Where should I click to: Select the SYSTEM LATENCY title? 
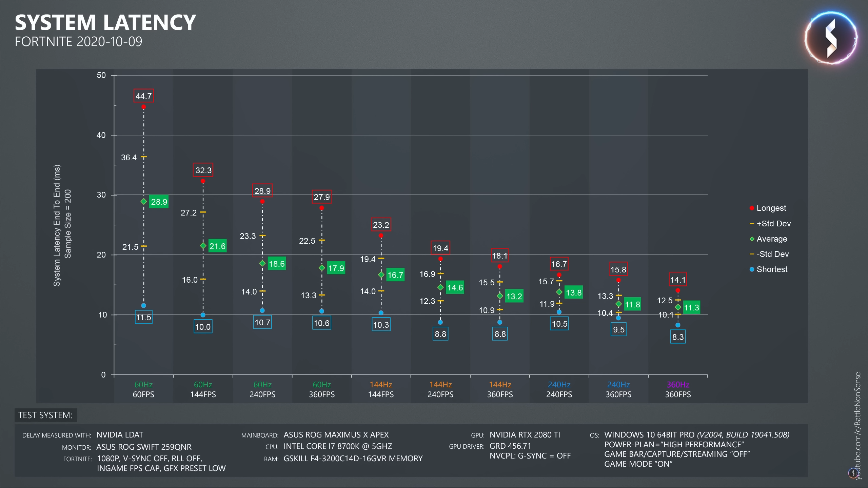pos(105,22)
